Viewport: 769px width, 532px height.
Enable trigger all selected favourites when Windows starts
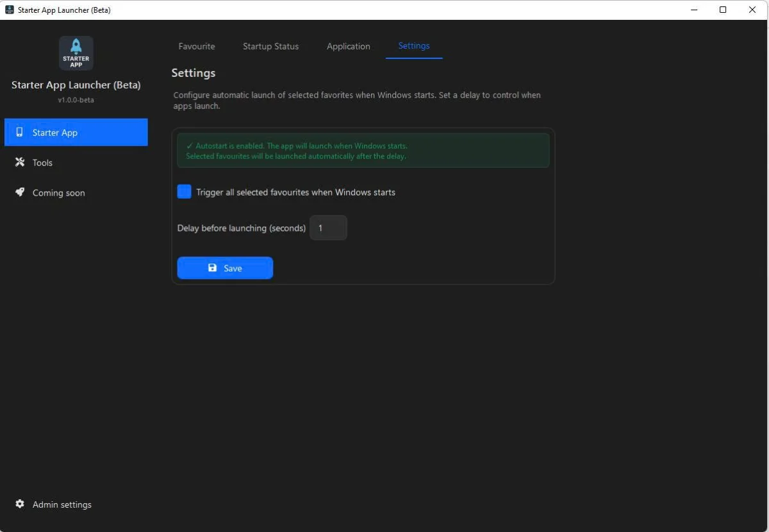click(x=184, y=191)
